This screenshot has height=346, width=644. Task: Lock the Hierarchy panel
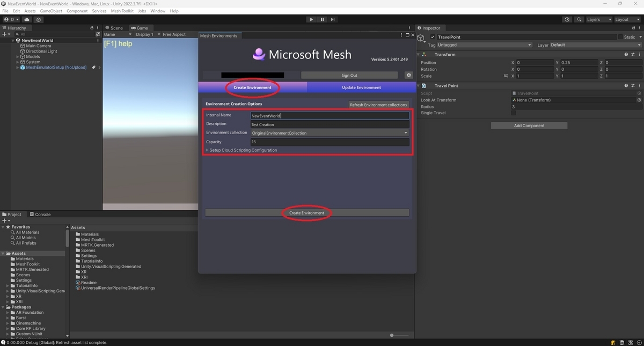92,28
